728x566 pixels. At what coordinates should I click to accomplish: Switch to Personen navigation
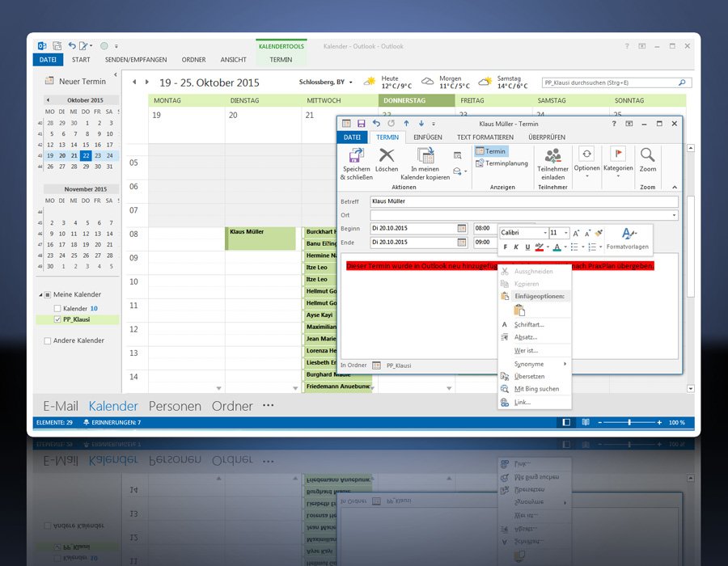pos(175,406)
